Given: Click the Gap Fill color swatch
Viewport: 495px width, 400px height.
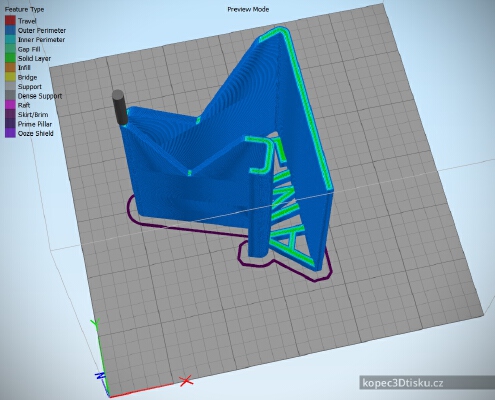Looking at the screenshot, I should coord(10,49).
